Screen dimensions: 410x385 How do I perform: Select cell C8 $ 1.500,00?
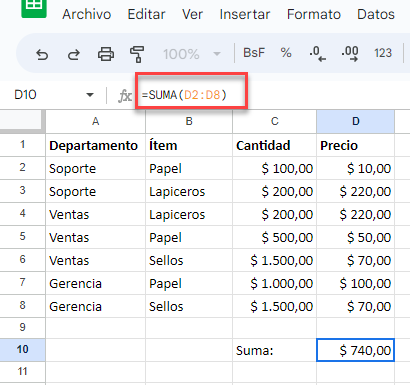tap(274, 306)
